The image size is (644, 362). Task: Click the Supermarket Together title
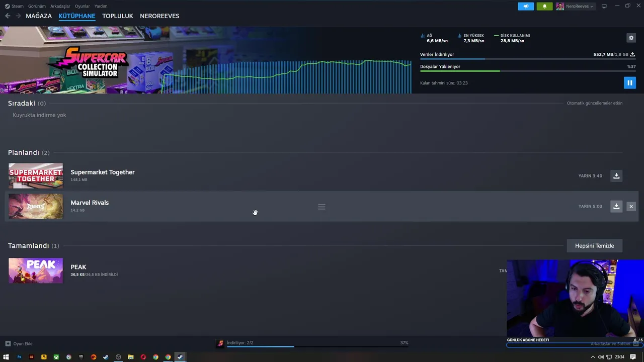pos(103,172)
